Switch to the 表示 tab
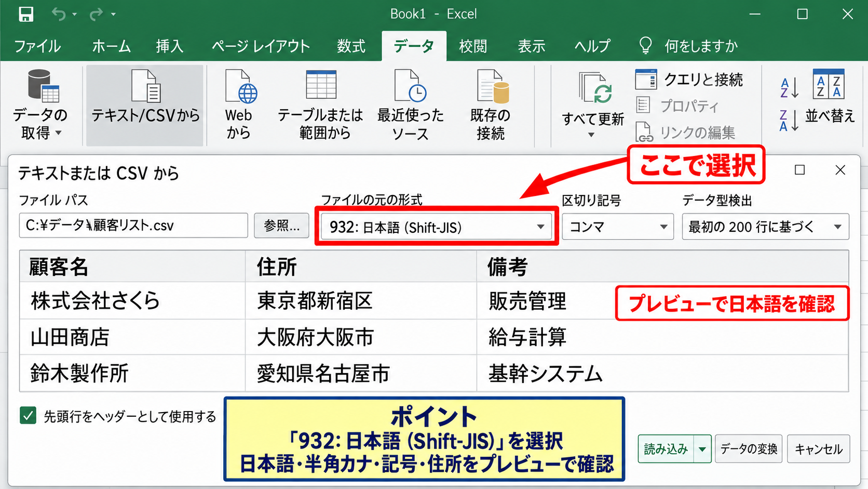The height and width of the screenshot is (489, 868). 531,46
